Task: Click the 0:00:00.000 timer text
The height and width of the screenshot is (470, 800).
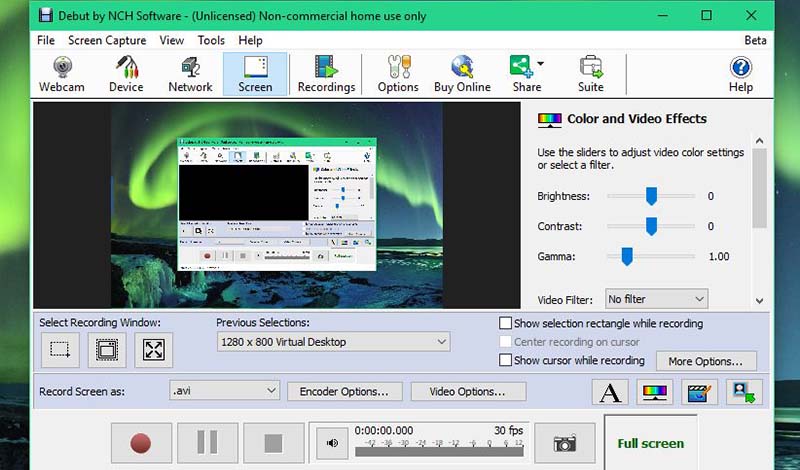Action: coord(384,430)
